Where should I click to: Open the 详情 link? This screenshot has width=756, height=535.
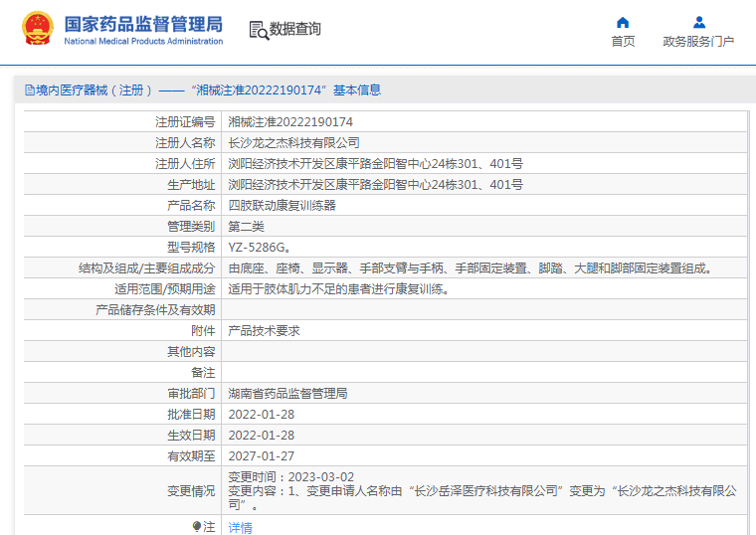pos(240,527)
